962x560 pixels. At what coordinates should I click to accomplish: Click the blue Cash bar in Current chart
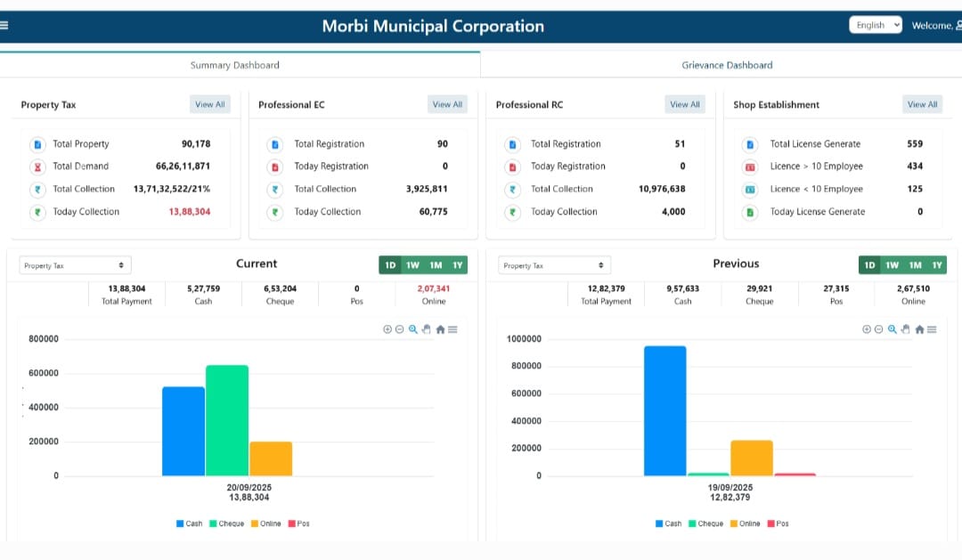click(183, 431)
